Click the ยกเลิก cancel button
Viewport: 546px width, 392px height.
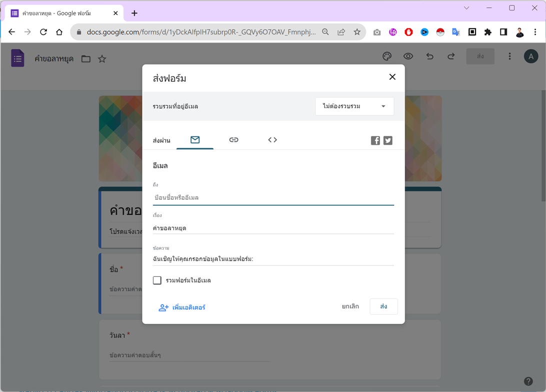pos(350,306)
